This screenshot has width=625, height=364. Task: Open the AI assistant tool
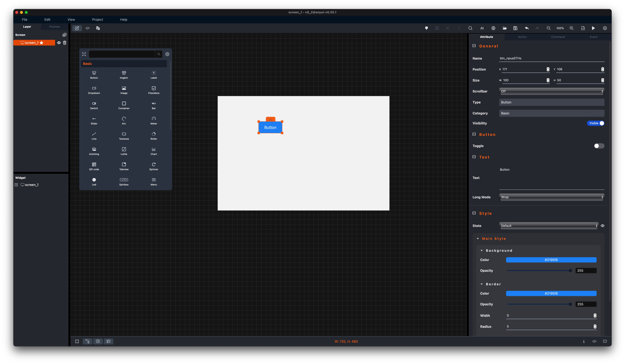482,28
